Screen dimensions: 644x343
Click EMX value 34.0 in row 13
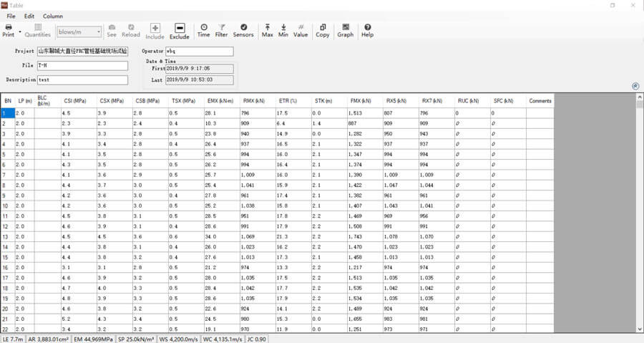click(x=223, y=236)
